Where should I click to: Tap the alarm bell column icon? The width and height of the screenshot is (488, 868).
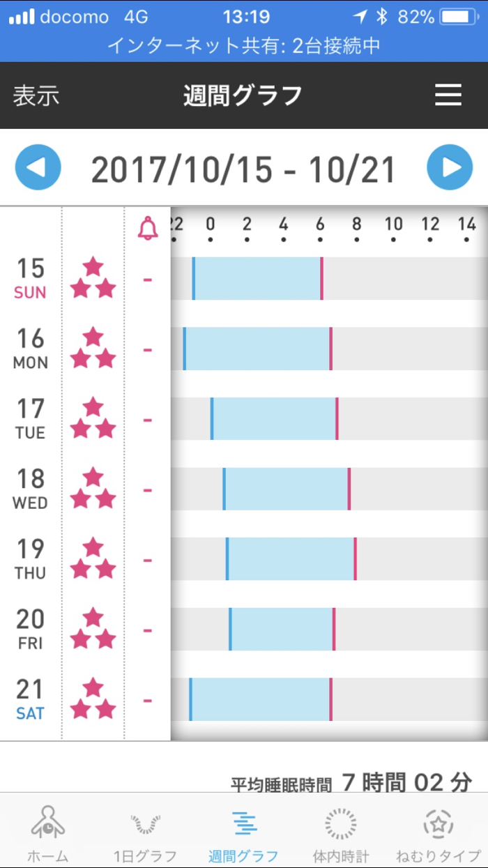click(148, 228)
